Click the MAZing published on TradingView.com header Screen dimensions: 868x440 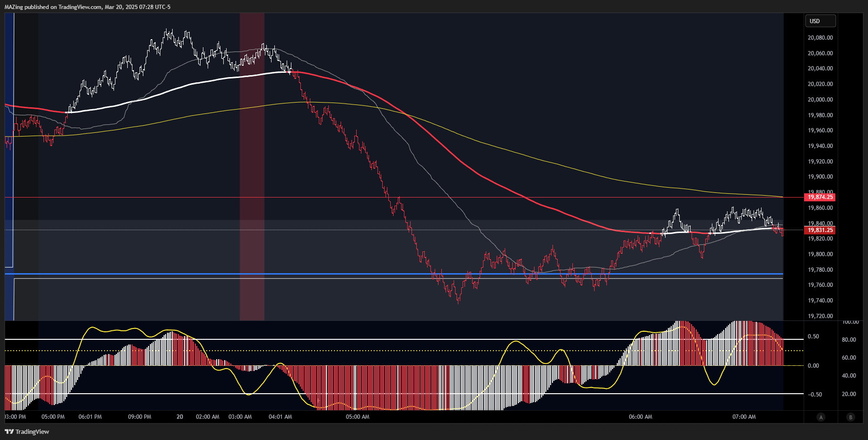point(88,7)
